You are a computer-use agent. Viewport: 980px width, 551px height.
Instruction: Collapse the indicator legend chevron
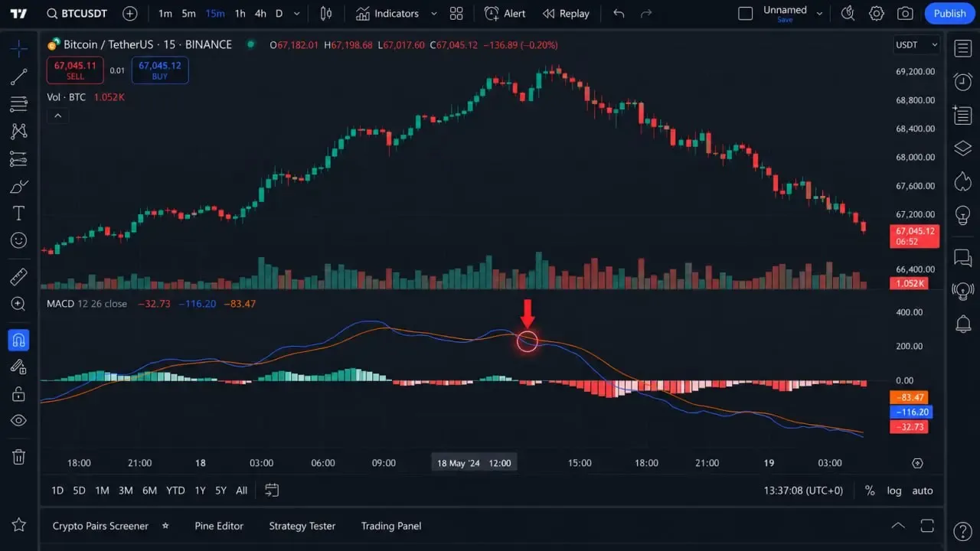[x=57, y=116]
